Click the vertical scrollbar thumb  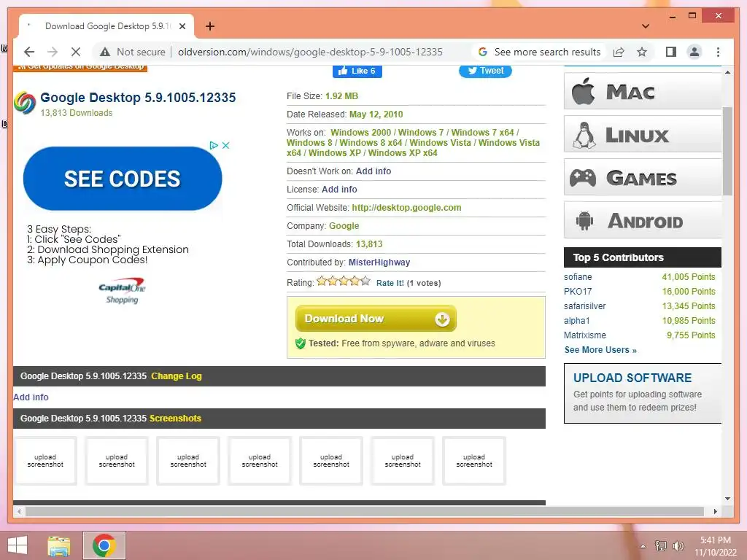click(727, 151)
